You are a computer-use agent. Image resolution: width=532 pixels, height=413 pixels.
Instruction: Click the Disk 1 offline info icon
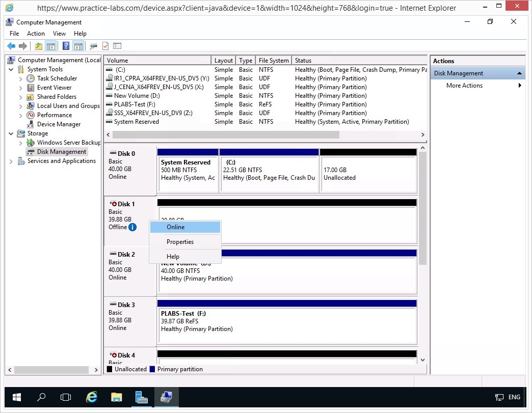coord(132,227)
